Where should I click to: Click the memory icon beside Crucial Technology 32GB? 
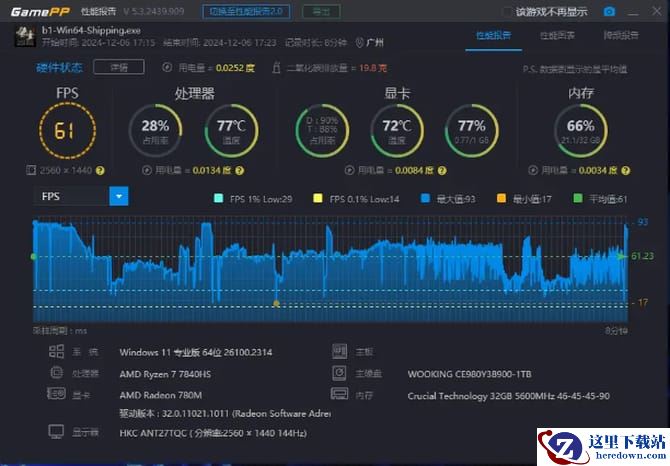tap(339, 393)
